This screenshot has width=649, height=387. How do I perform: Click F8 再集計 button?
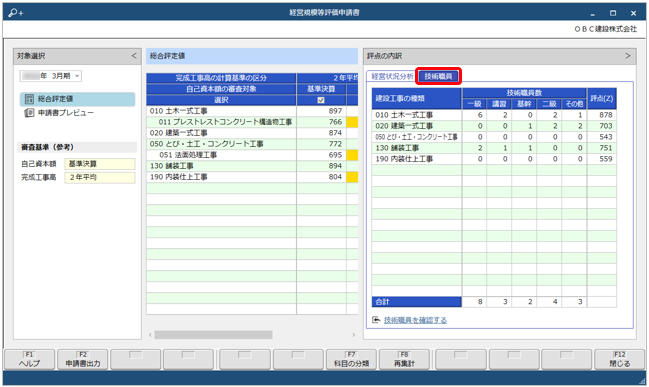pos(404,359)
